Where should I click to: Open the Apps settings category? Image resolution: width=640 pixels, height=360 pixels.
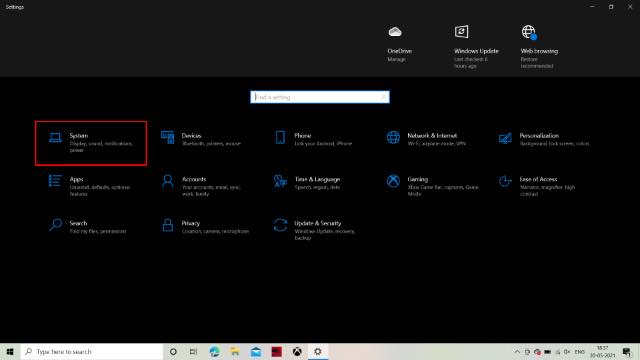tap(90, 186)
